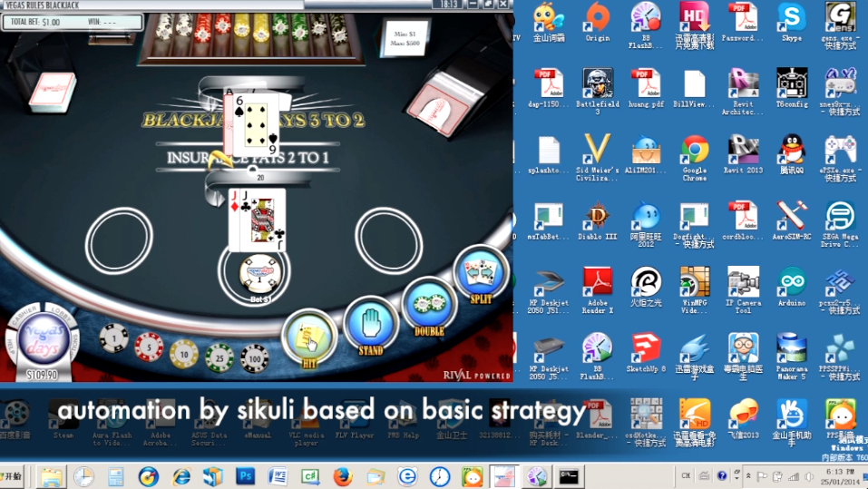Click the left empty betting circle
Screen dimensions: 868x489
[119, 241]
